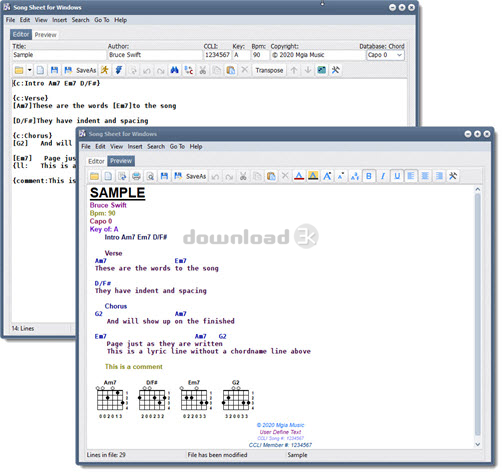The height and width of the screenshot is (473, 502).
Task: Pick the font color with the red-underlined A
Action: 299,176
